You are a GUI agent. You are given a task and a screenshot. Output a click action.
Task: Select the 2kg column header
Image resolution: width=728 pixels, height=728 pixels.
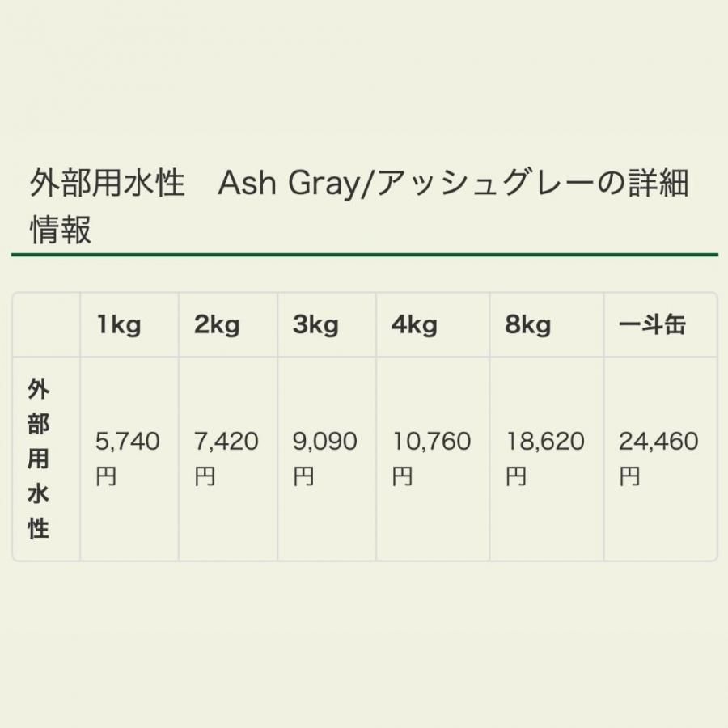[228, 324]
